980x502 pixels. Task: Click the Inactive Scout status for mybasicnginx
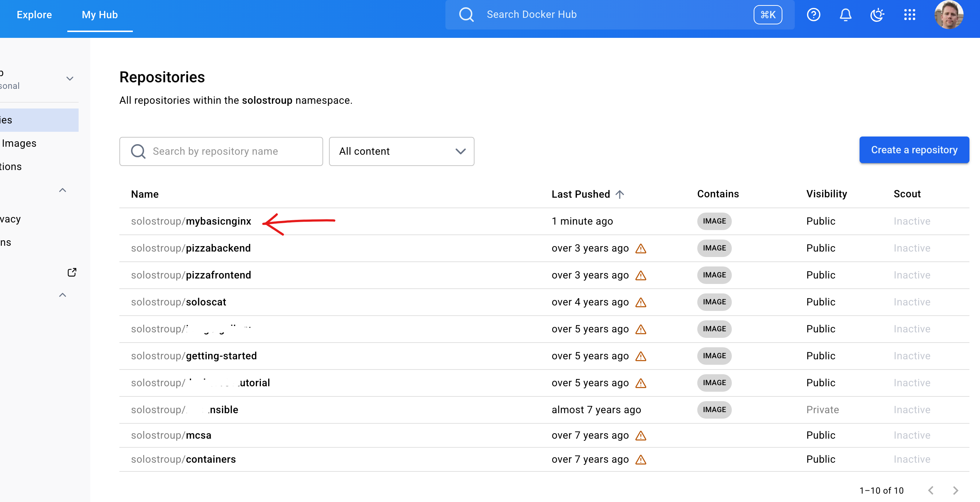click(x=912, y=221)
